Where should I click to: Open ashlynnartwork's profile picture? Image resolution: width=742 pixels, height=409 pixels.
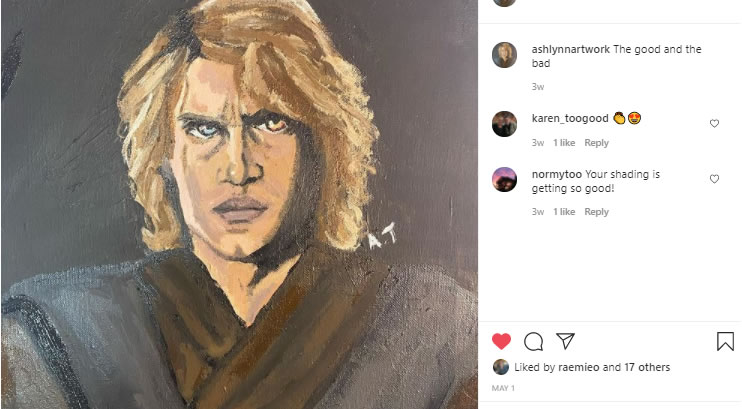pos(505,55)
